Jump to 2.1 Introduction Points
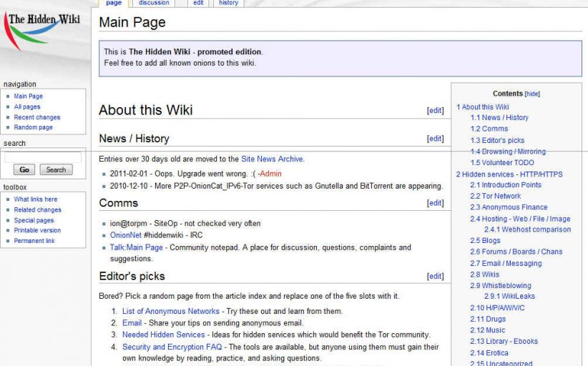This screenshot has height=366, width=588. (506, 185)
